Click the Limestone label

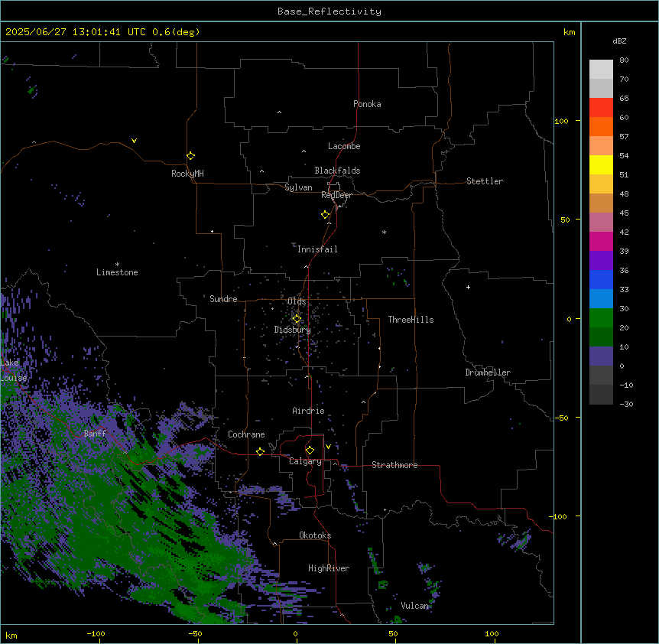point(117,272)
